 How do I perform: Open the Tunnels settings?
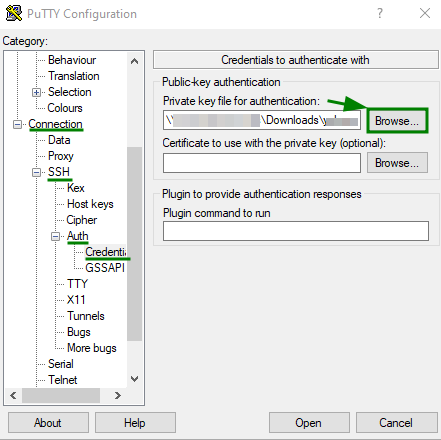coord(86,316)
